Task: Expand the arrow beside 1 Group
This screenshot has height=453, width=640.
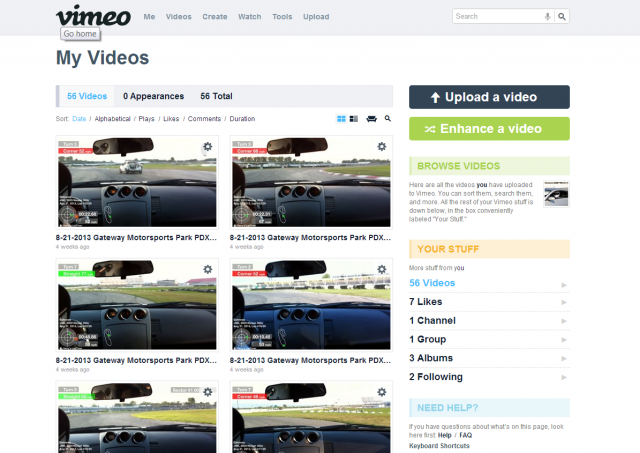Action: coord(564,340)
